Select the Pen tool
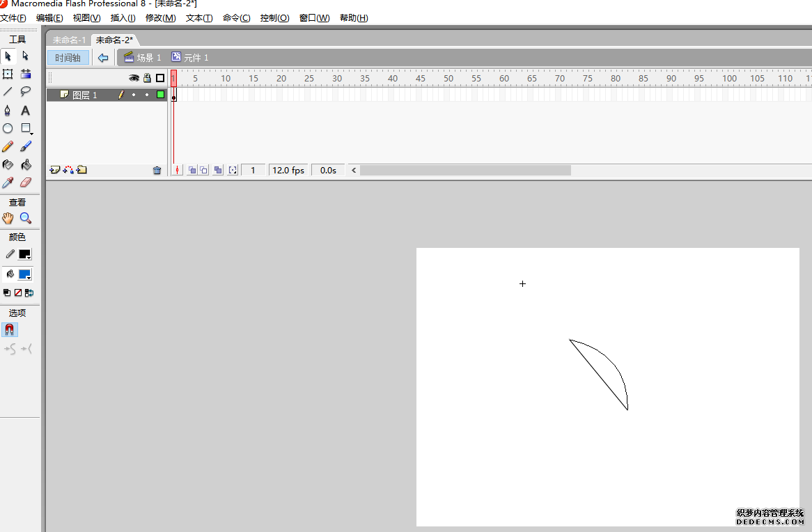This screenshot has height=532, width=812. coord(8,111)
